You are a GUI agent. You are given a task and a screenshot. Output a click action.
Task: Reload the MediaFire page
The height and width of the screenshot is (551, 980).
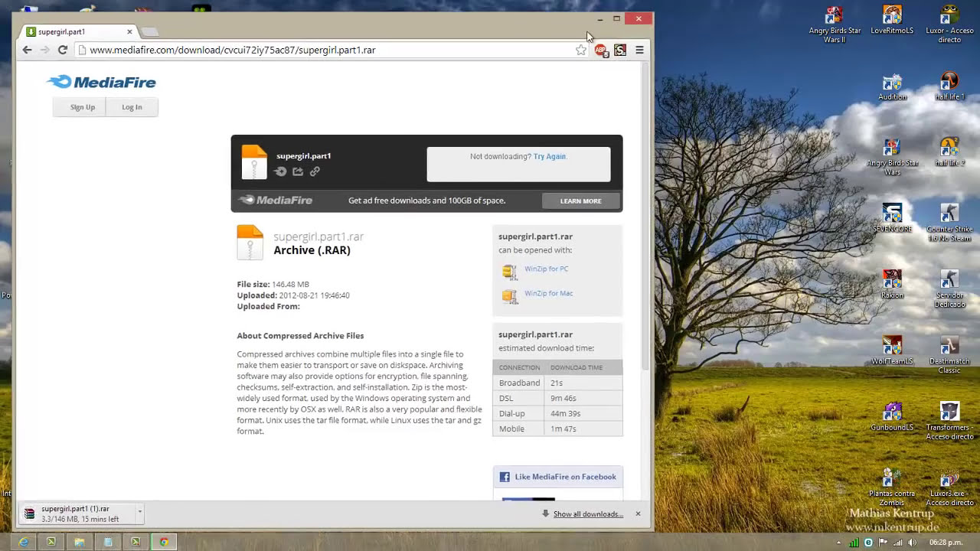pyautogui.click(x=63, y=50)
